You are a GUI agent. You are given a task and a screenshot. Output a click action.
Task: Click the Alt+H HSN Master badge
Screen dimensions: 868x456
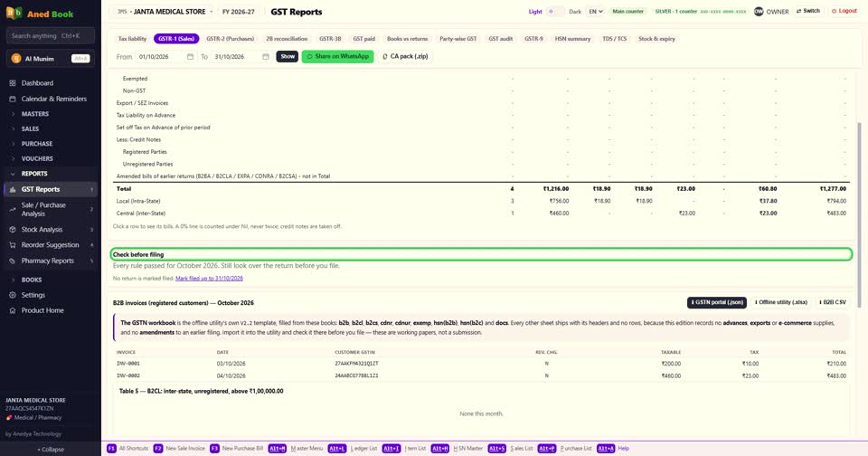pyautogui.click(x=439, y=448)
